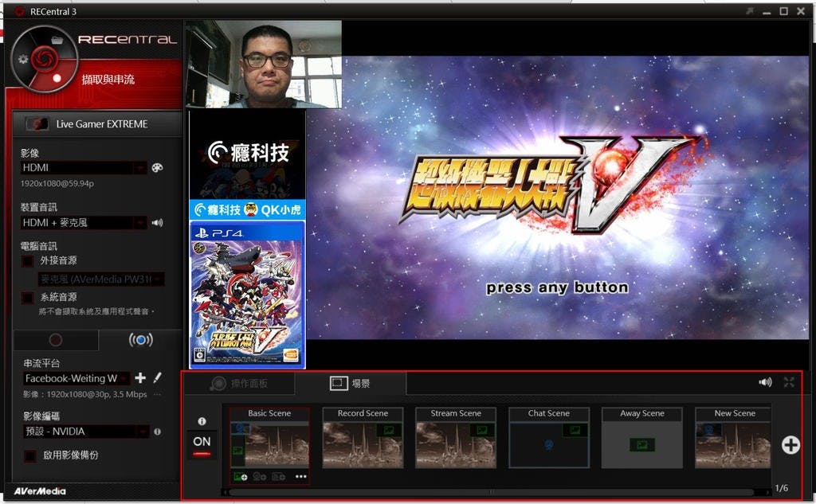
Task: Click the 影像編碼 label
Action: pyautogui.click(x=41, y=416)
